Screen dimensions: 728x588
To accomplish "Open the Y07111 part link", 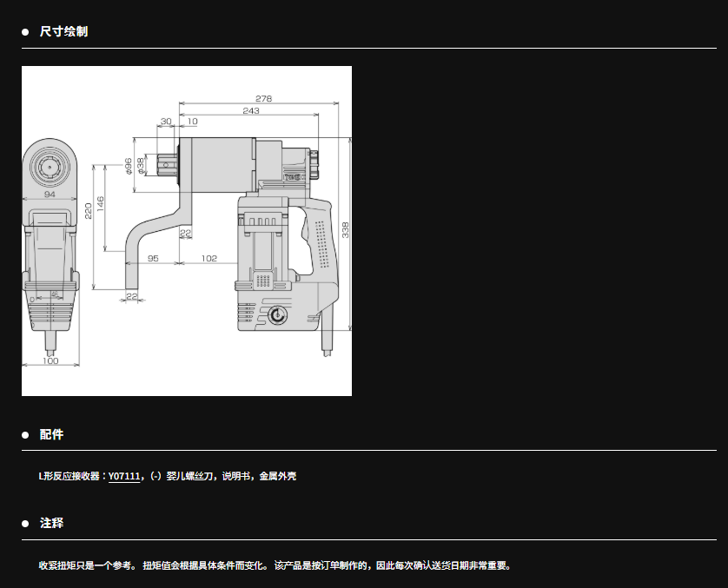I will 125,476.
